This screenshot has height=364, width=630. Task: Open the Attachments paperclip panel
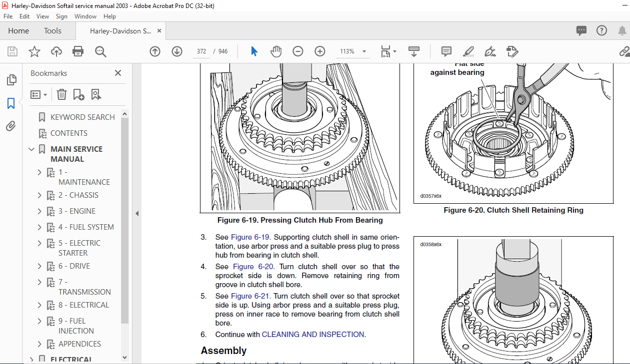pyautogui.click(x=11, y=126)
